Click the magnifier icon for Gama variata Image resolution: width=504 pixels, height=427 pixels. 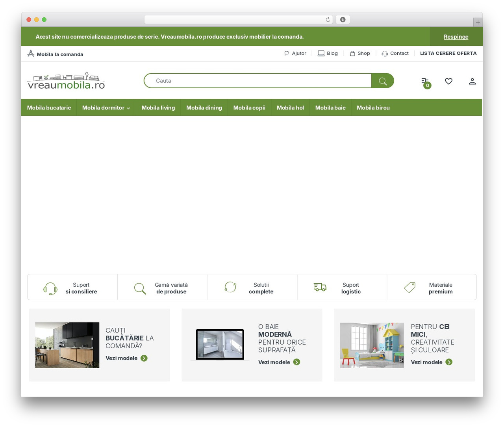(x=140, y=288)
